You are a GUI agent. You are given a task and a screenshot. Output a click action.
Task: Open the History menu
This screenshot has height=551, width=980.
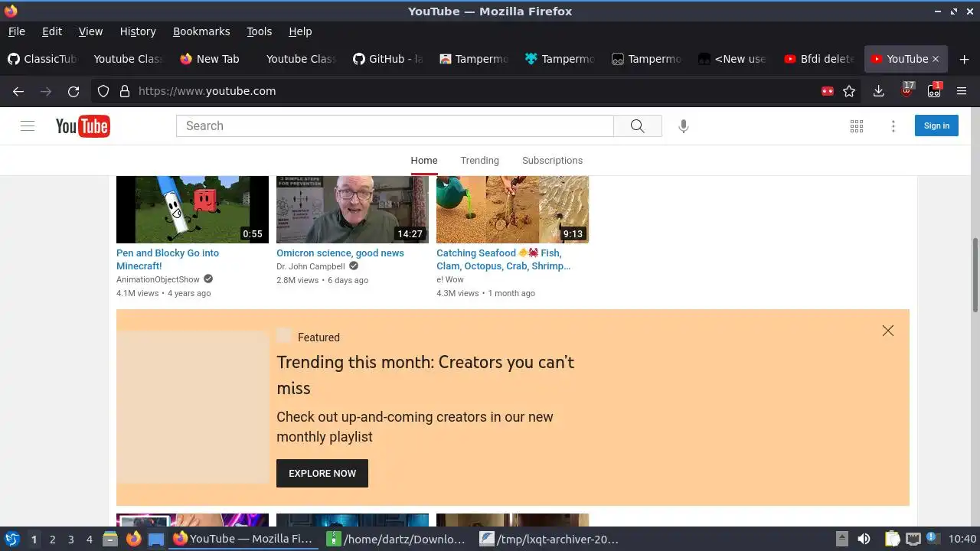tap(138, 31)
